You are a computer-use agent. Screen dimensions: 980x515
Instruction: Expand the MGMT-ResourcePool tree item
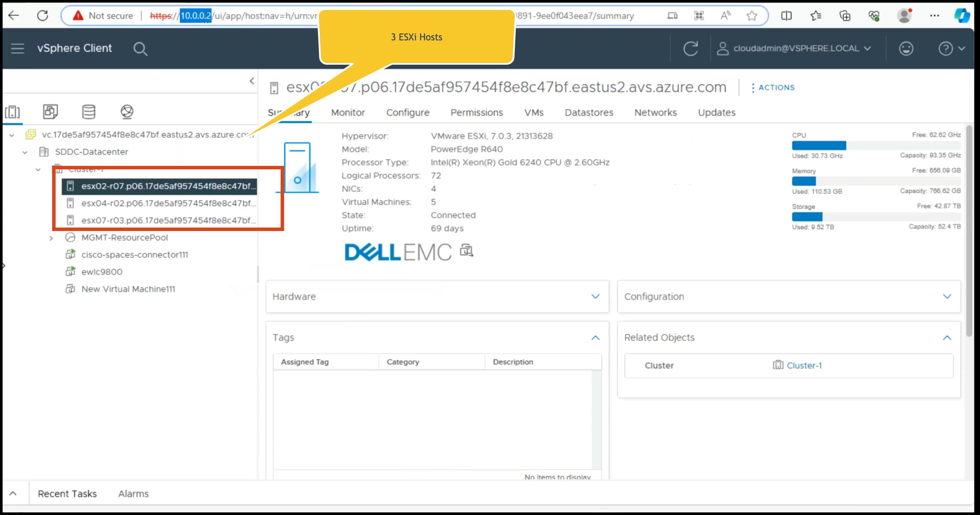click(51, 238)
